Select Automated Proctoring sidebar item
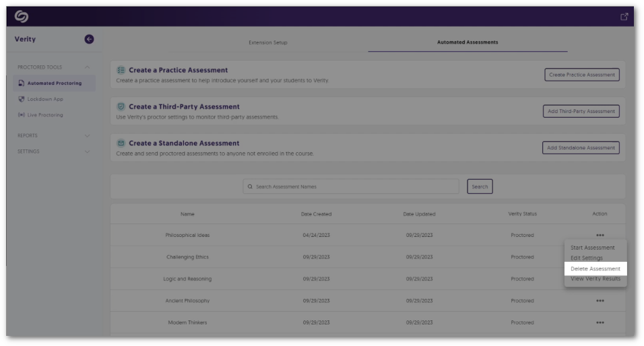This screenshot has width=644, height=346. pos(54,83)
